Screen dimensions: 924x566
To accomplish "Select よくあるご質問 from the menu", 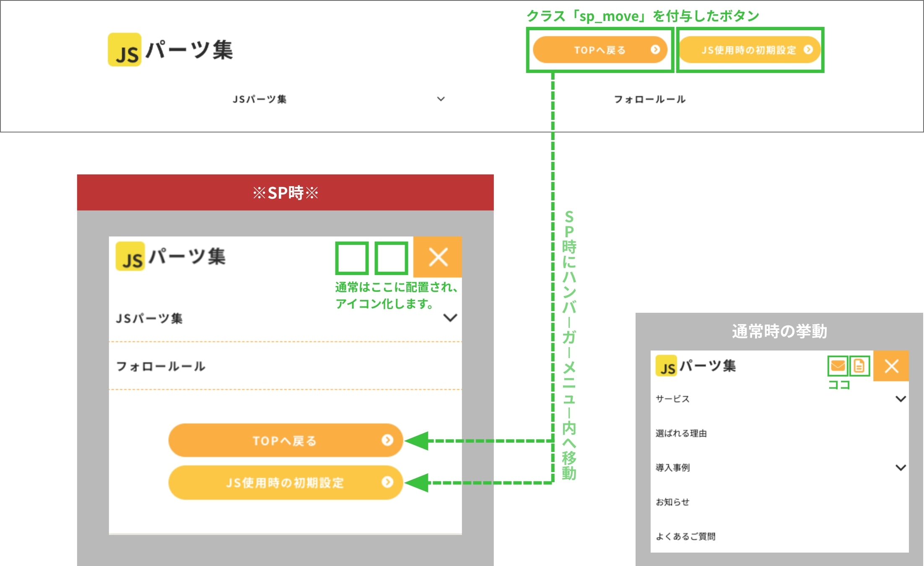I will point(686,536).
